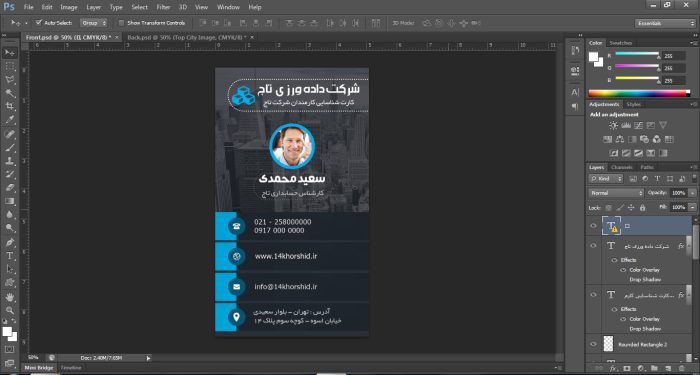Select the Healing Brush tool

[x=9, y=134]
